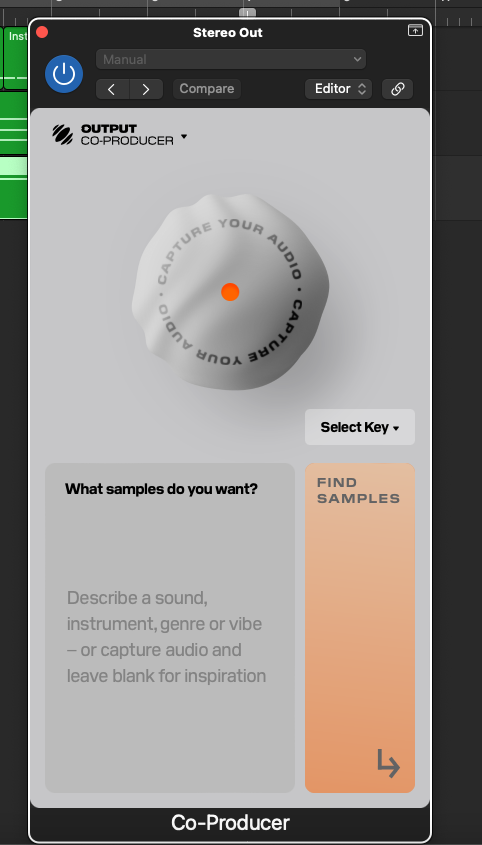Select the green Inst region behind window
482x845 pixels.
(16, 58)
